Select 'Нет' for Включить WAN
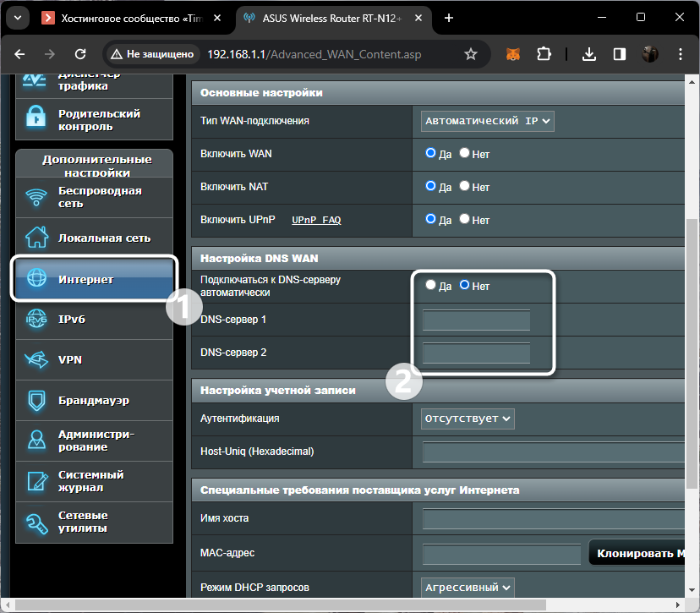 pyautogui.click(x=464, y=154)
